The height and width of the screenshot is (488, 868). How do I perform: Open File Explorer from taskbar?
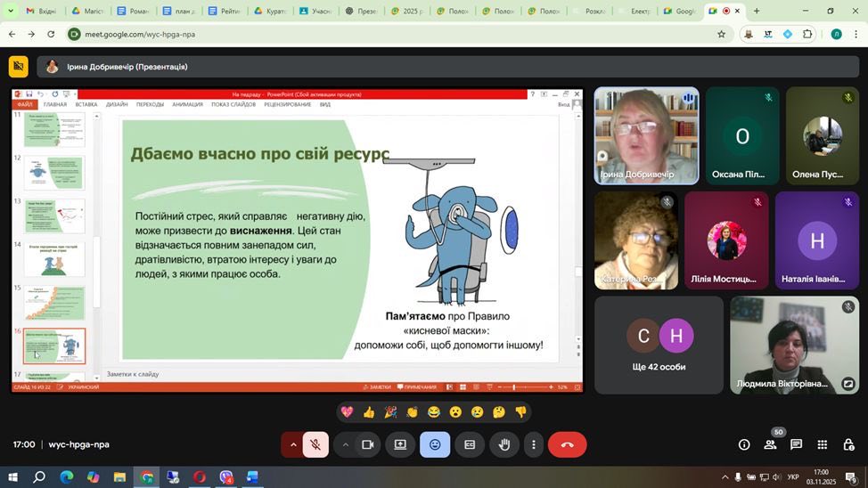click(119, 477)
